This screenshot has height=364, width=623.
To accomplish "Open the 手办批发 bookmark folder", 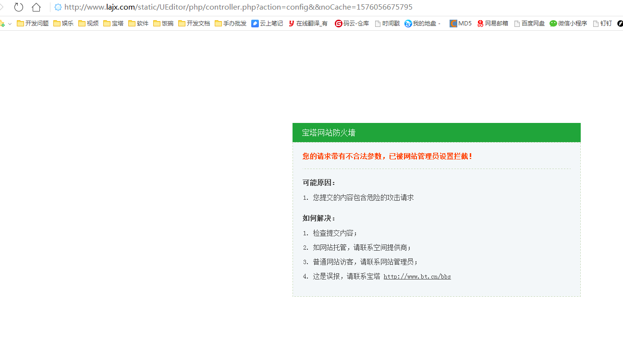I will click(x=231, y=23).
